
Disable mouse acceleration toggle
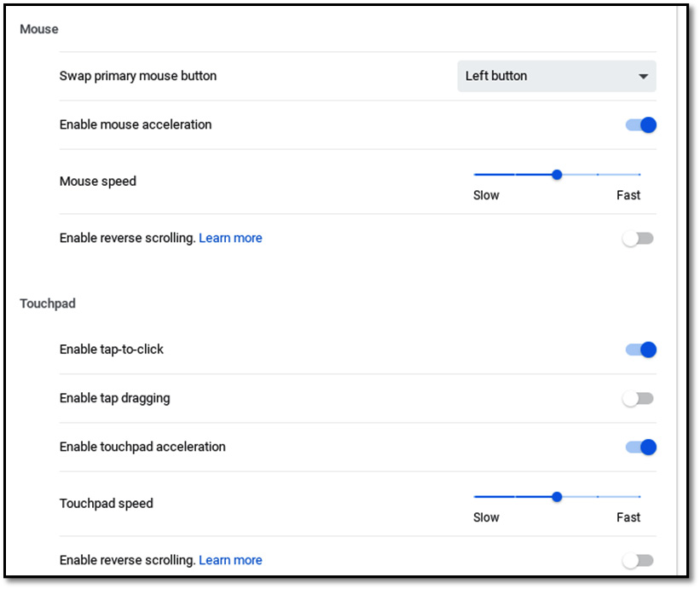pyautogui.click(x=640, y=125)
